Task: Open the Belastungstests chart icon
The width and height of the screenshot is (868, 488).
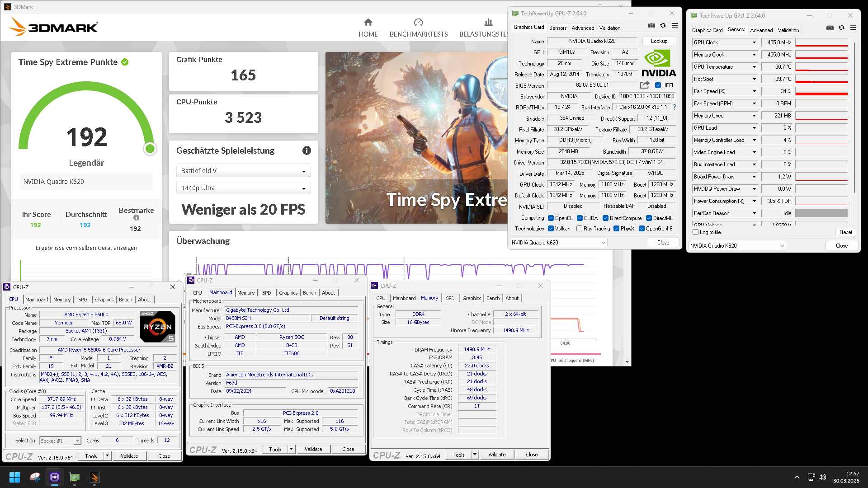Action: [488, 22]
